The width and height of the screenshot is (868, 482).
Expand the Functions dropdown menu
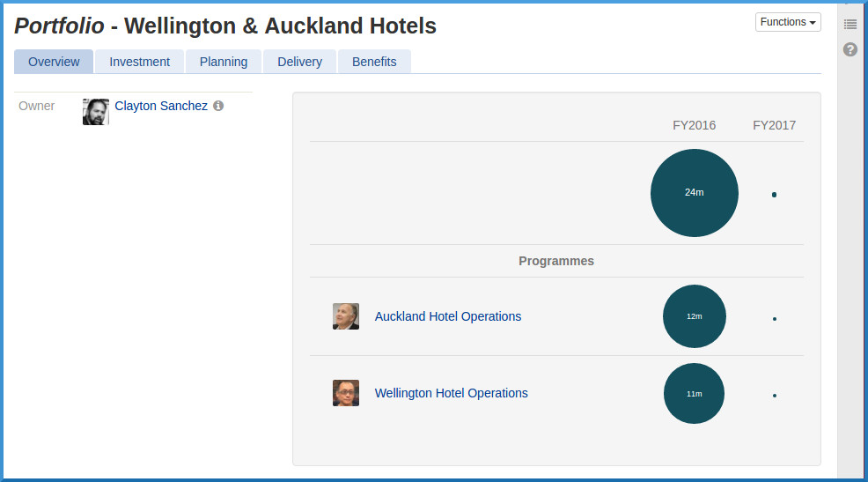788,22
